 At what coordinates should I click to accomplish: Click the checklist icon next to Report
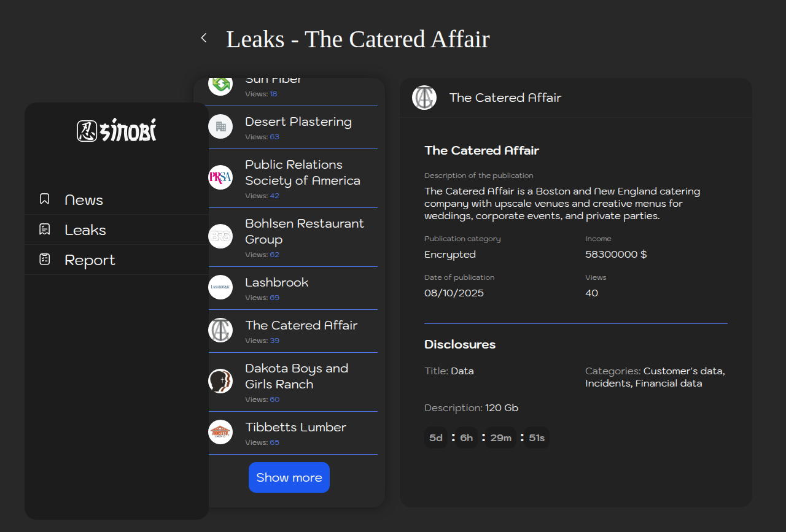tap(45, 260)
